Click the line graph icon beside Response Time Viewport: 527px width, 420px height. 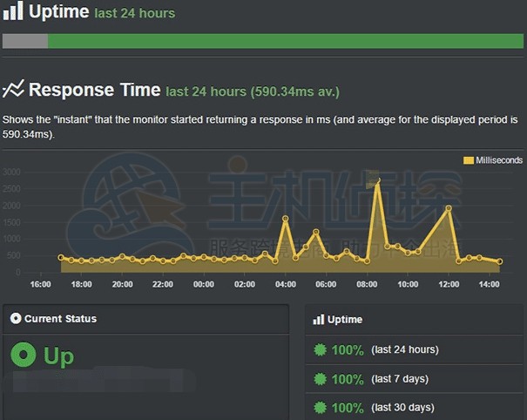pyautogui.click(x=13, y=89)
